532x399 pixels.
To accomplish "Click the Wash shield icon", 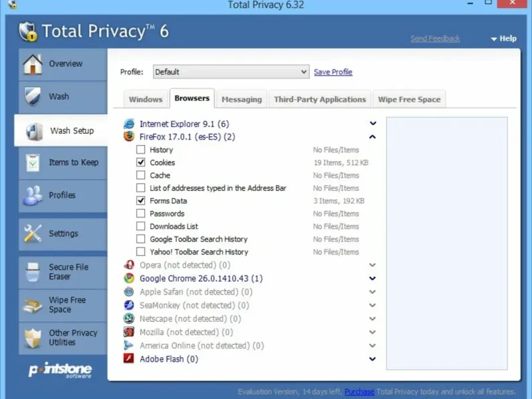I will [x=33, y=96].
